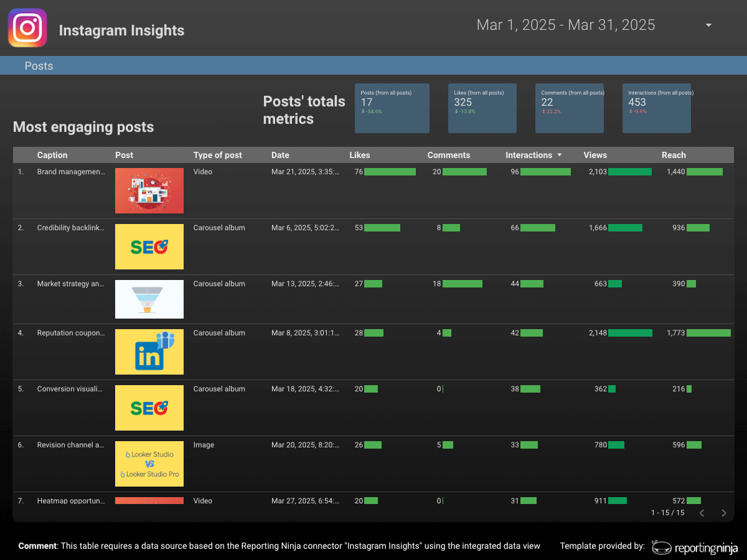The width and height of the screenshot is (747, 560).
Task: Sort table by Date column header
Action: (280, 155)
